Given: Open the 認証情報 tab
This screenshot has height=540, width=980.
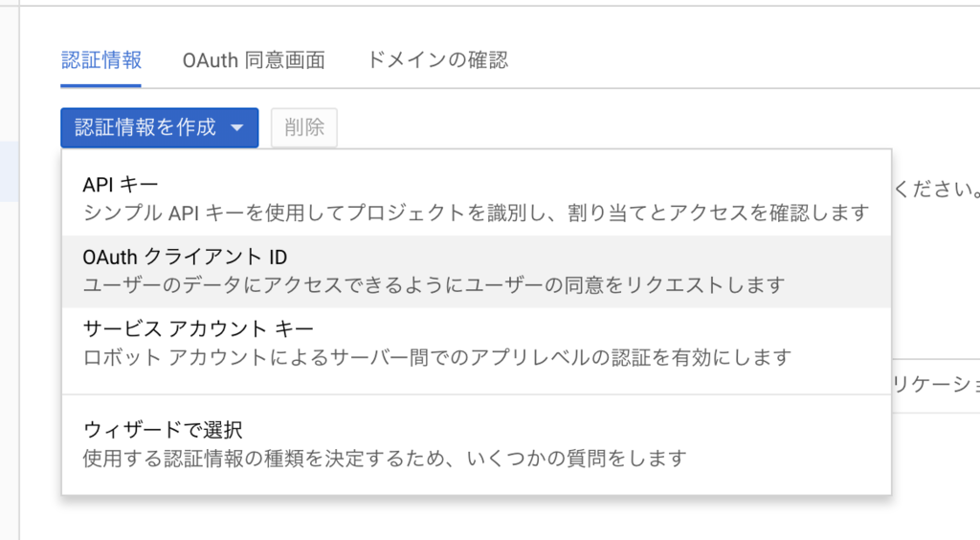Looking at the screenshot, I should coord(101,60).
